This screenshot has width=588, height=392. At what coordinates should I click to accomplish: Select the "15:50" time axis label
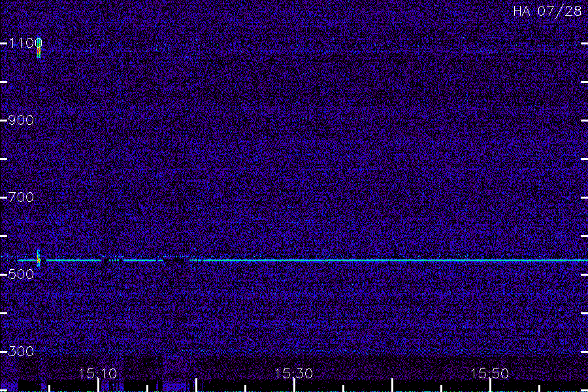489,373
